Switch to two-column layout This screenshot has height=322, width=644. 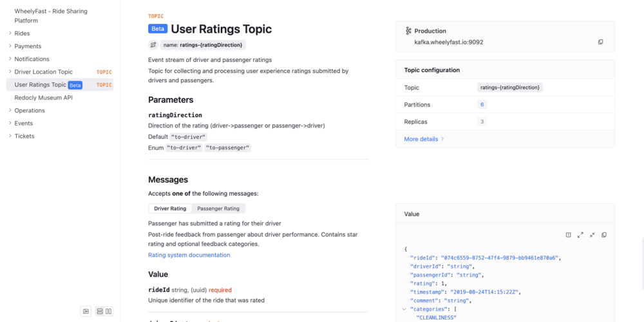click(108, 311)
